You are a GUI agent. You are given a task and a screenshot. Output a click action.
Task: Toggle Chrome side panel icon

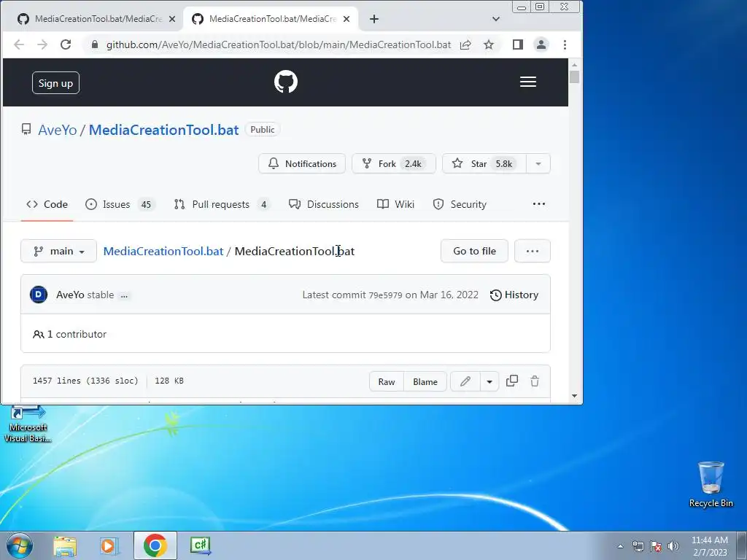click(518, 44)
